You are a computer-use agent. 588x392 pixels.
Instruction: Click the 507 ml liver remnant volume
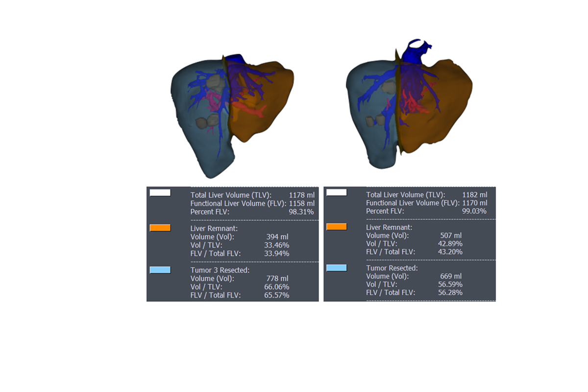(451, 235)
